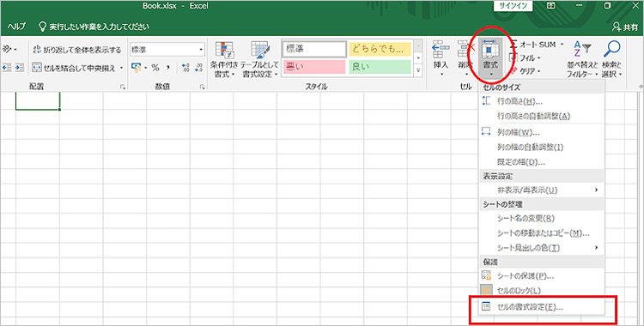Select シートの保護(P)... menu item
Viewport: 644px width, 326px height.
pos(541,275)
